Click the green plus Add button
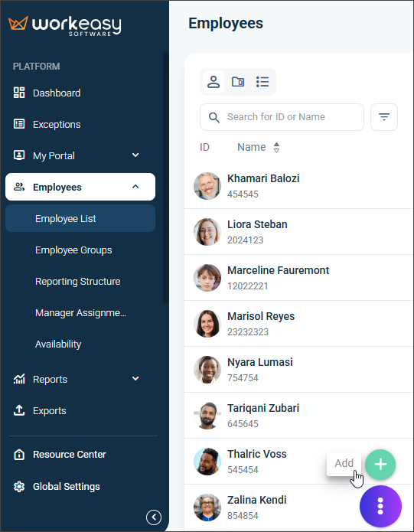Screen dimensions: 414x532 tap(380, 464)
